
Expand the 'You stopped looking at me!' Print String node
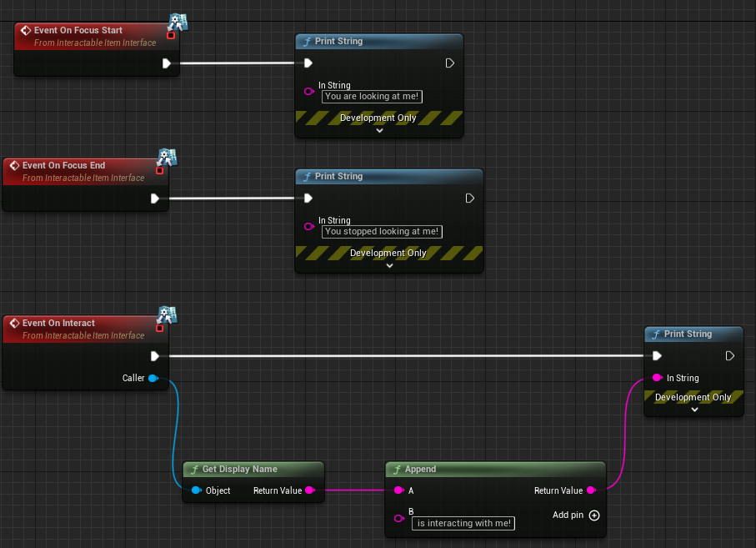pyautogui.click(x=389, y=265)
